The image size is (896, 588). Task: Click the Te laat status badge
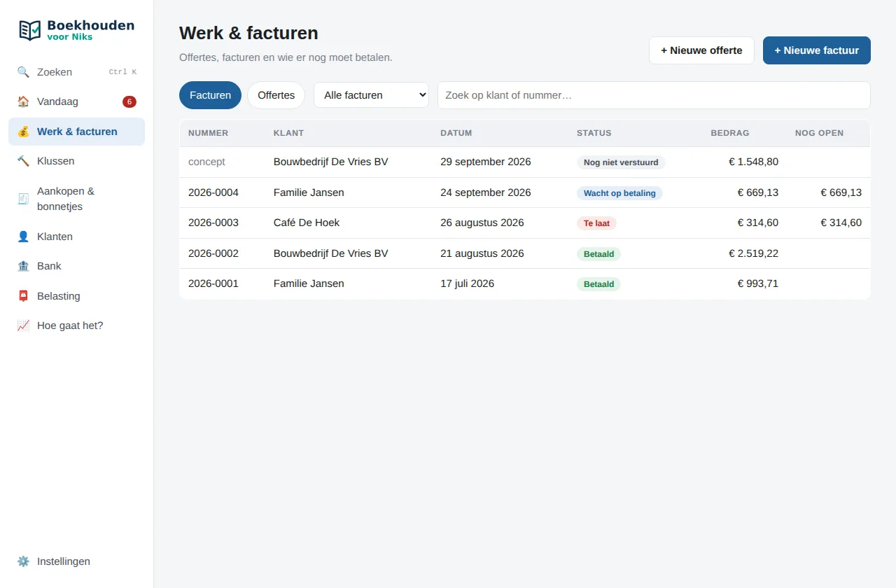click(596, 223)
